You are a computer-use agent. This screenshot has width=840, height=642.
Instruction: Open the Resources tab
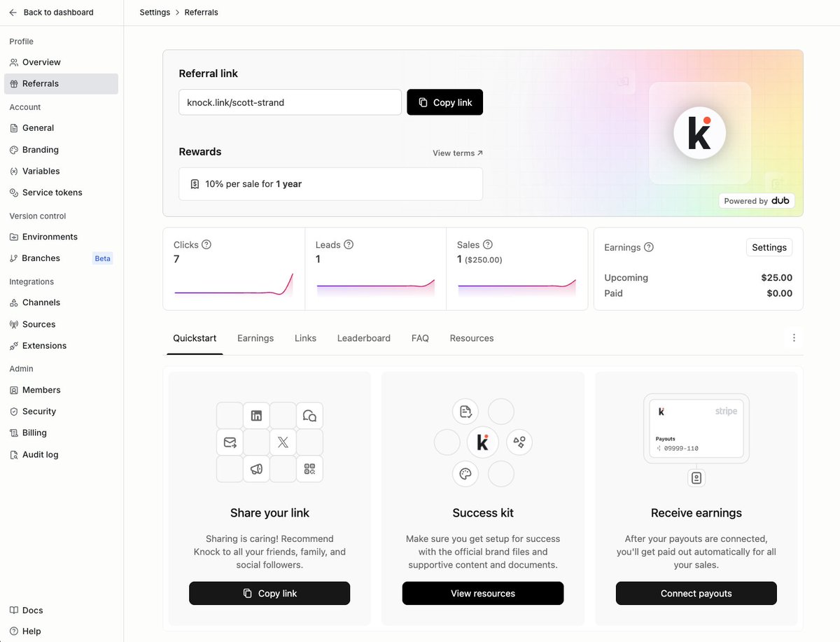472,338
